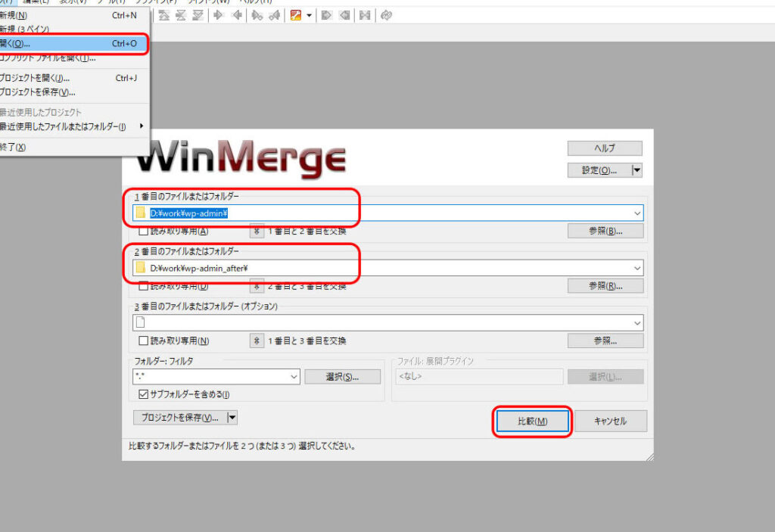Click the Copy Right arrow toolbar icon
This screenshot has height=532, width=775.
coord(218,15)
